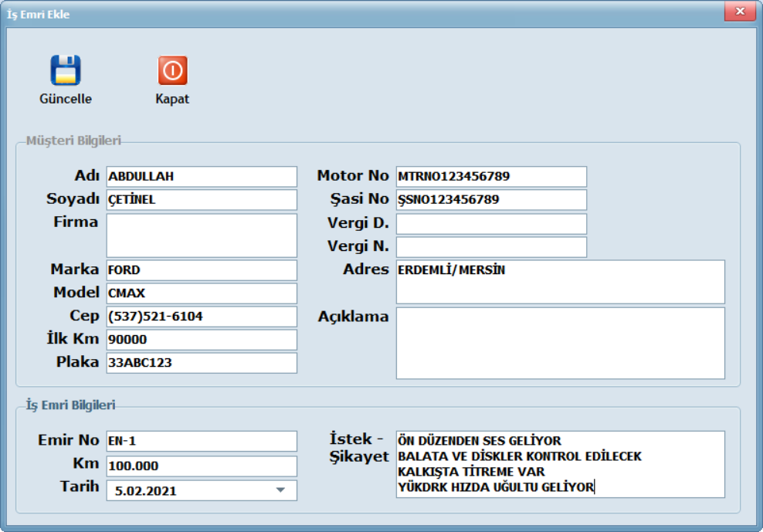Image resolution: width=763 pixels, height=532 pixels.
Task: Click the Adı field containing ABDULLAH
Action: point(202,176)
